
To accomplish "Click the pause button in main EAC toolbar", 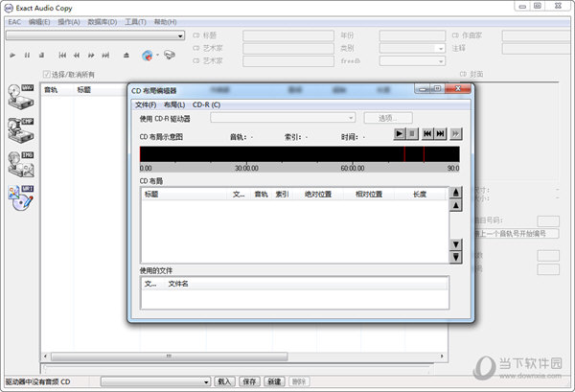I will click(x=27, y=56).
